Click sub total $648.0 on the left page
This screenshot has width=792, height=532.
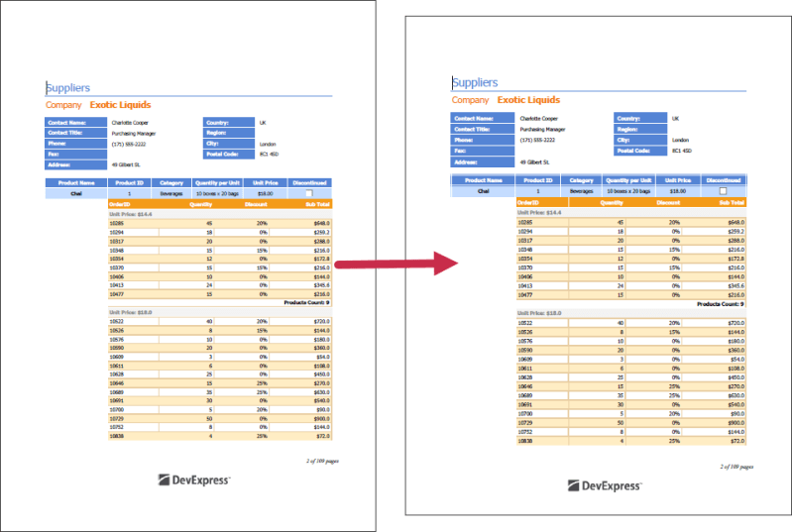322,223
